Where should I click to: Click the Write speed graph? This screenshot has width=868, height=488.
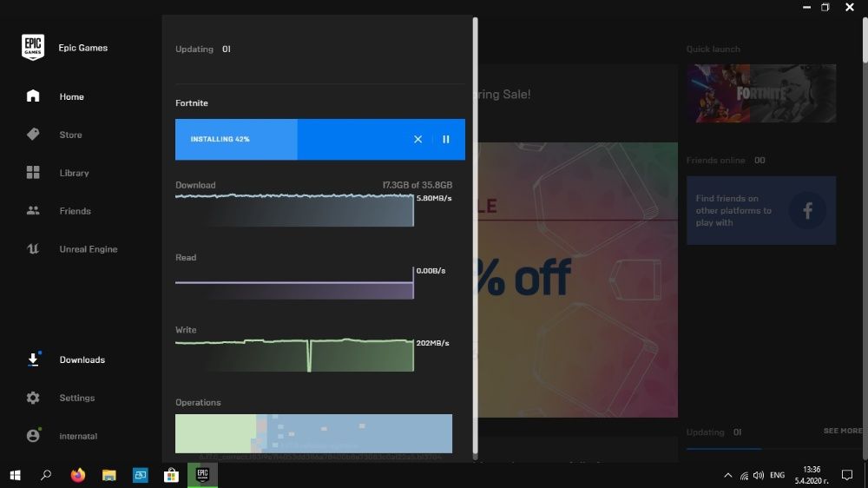(294, 355)
